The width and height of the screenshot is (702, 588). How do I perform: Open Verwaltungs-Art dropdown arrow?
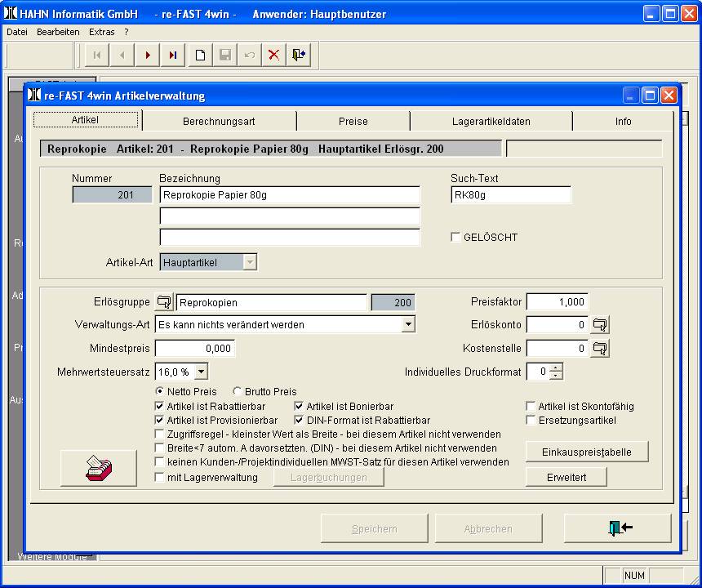coord(408,325)
